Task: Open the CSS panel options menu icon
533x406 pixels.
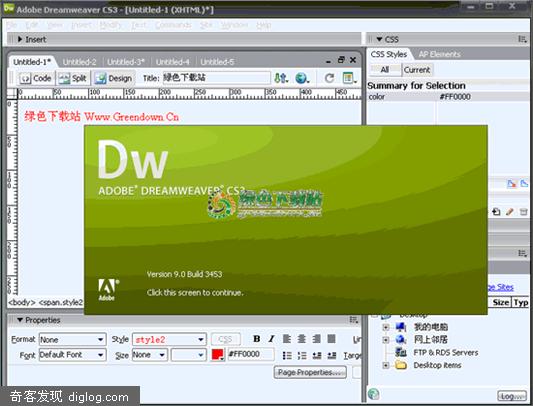Action: point(522,39)
